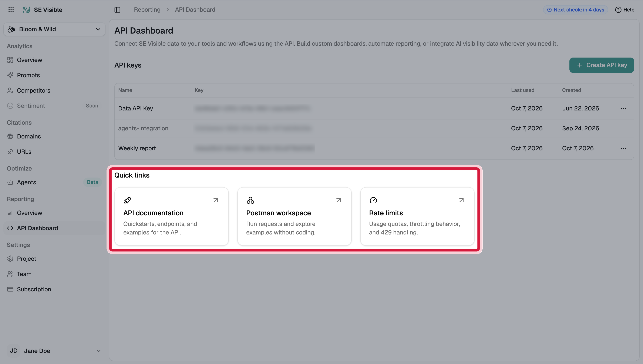Select API Dashboard in sidebar
This screenshot has height=364, width=643.
(x=54, y=228)
